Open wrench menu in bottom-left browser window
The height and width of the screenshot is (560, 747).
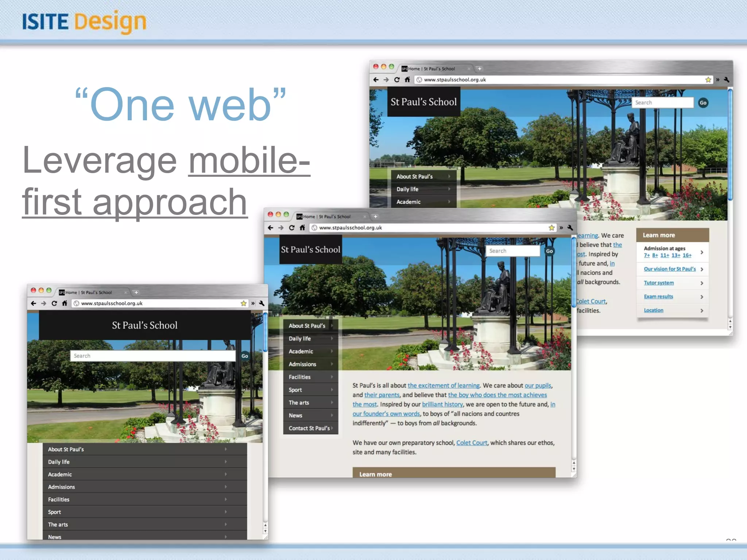tap(262, 303)
